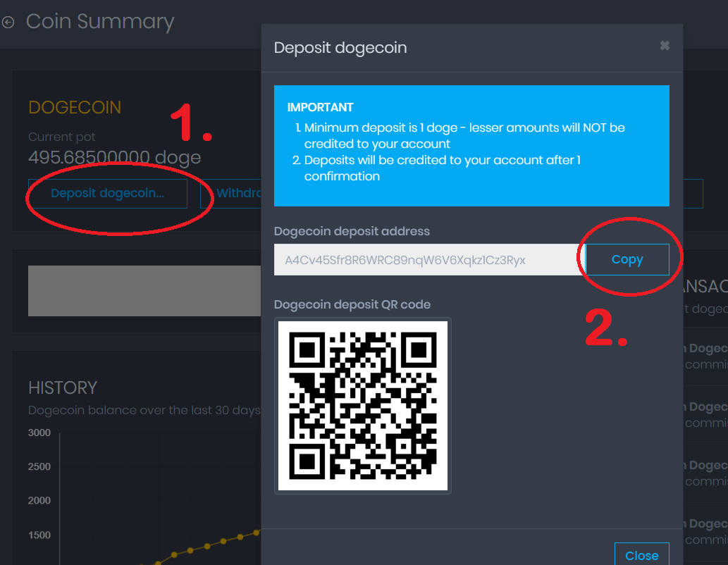This screenshot has width=728, height=565.
Task: Click the Dogecoin deposit QR code image
Action: (x=363, y=406)
